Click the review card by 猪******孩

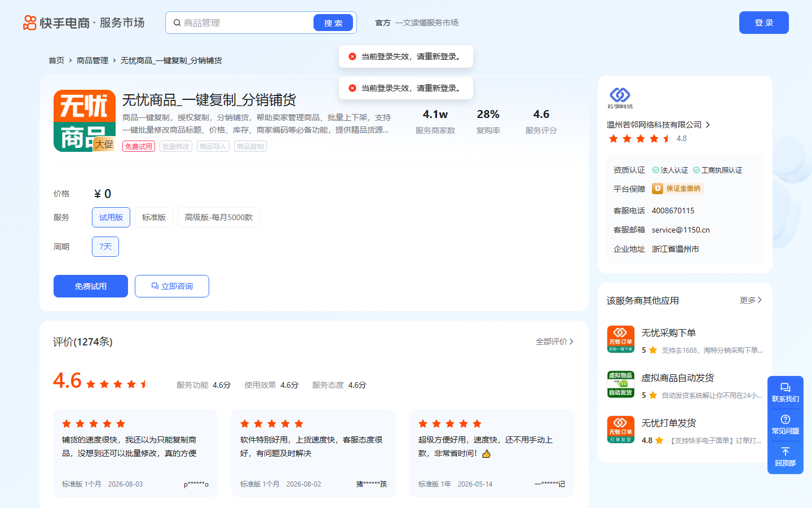pyautogui.click(x=314, y=453)
